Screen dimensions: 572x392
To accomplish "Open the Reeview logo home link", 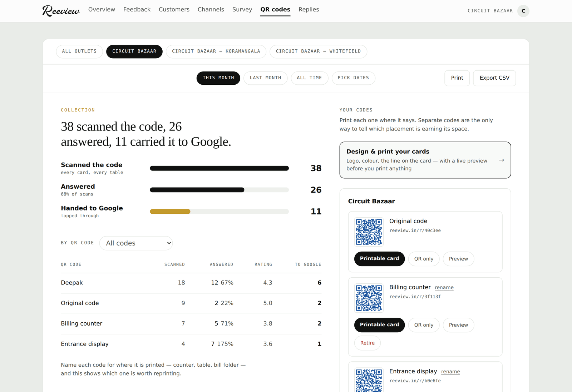I will (x=61, y=11).
